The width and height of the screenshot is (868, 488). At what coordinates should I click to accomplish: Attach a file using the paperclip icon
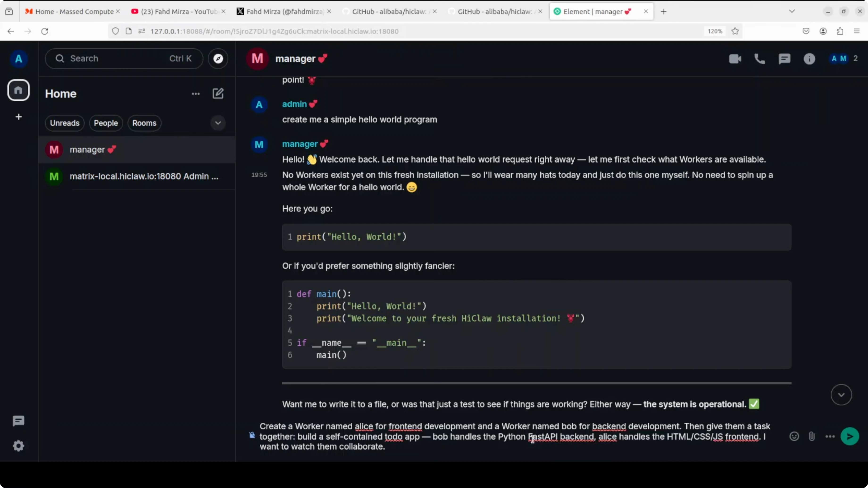click(812, 436)
